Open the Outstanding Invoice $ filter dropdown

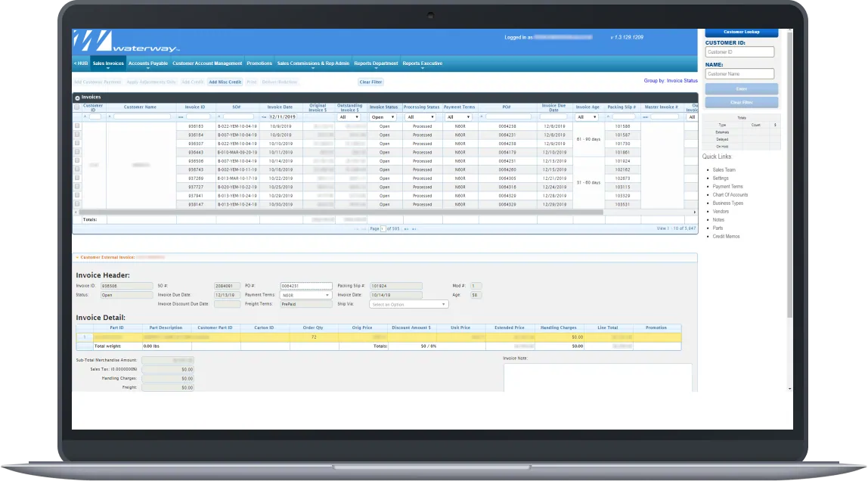tap(349, 117)
